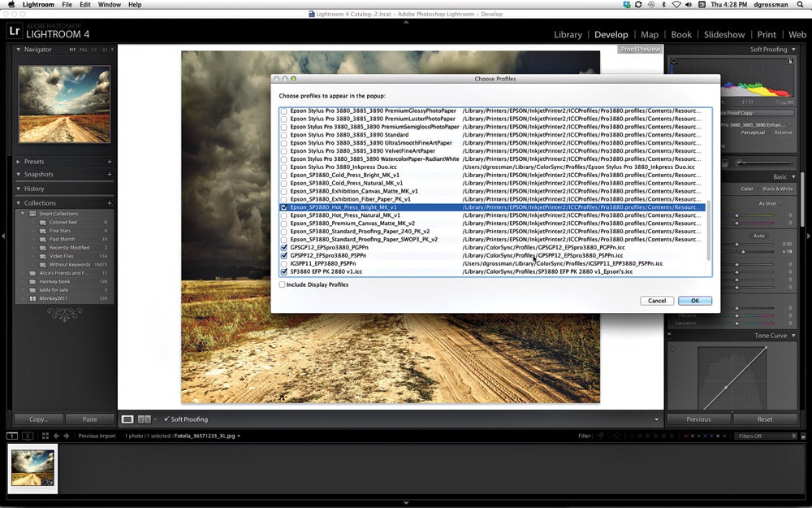Click OK in the Choose Profiles dialog

tap(695, 301)
